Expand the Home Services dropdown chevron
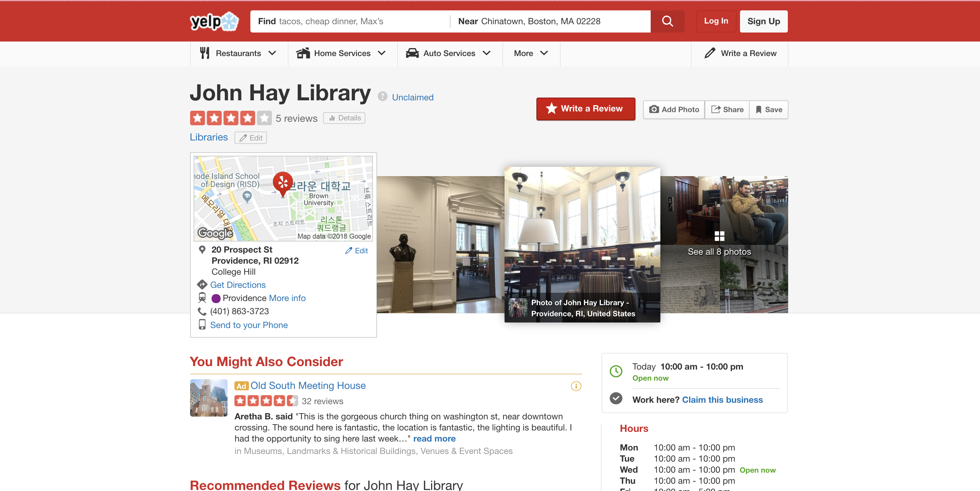The width and height of the screenshot is (980, 491). click(382, 53)
